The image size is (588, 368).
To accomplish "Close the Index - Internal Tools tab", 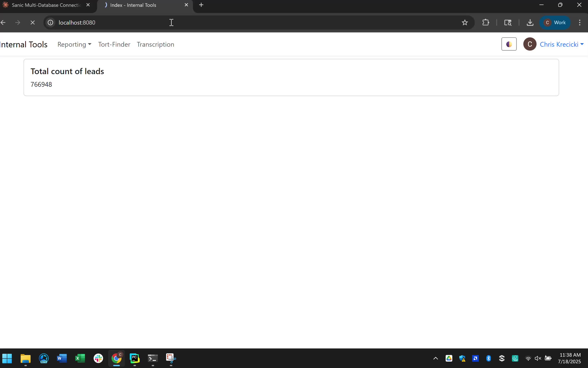I will click(186, 5).
